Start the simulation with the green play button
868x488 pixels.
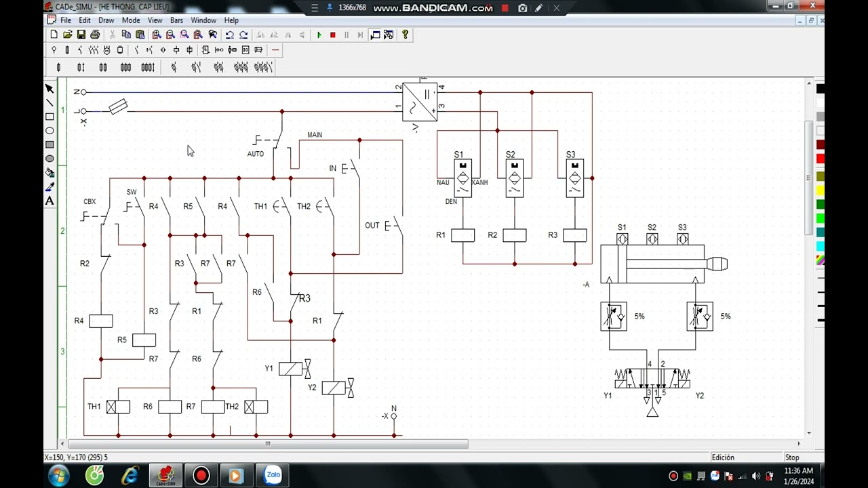[x=319, y=35]
